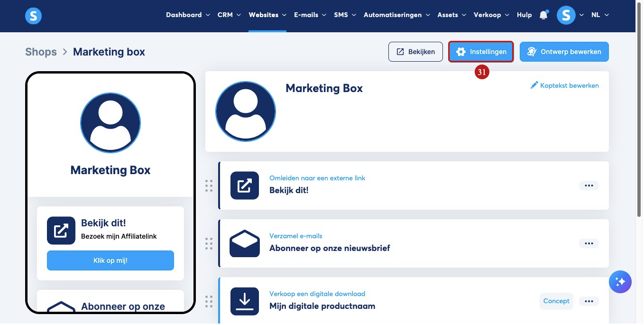This screenshot has height=325, width=644.
Task: Click the Bezoek mijn Affiliatelink text
Action: click(119, 236)
